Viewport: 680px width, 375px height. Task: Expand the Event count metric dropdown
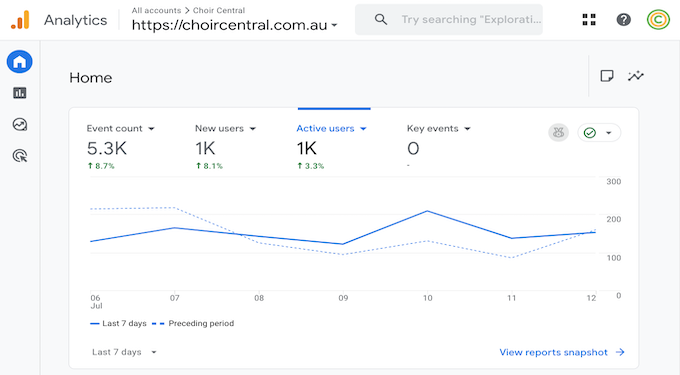pyautogui.click(x=121, y=129)
